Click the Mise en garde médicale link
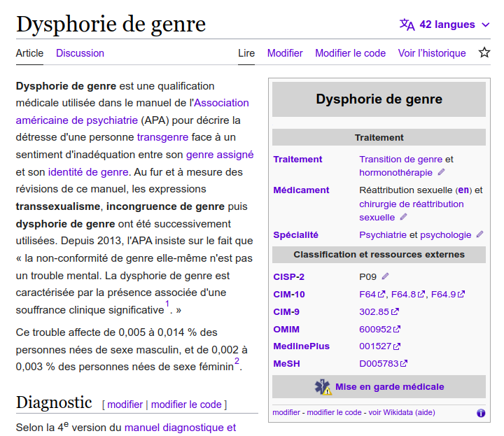This screenshot has width=504, height=436. click(x=389, y=386)
